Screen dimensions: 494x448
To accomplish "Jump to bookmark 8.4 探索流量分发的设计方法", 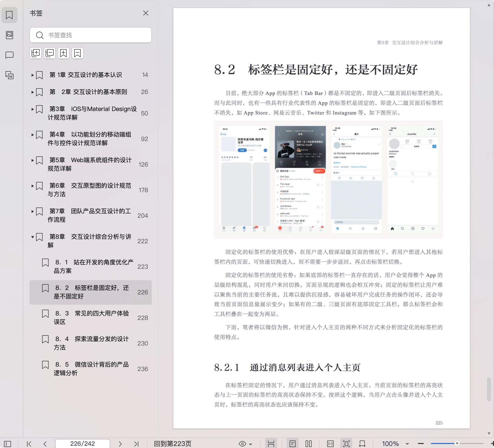I will [x=91, y=343].
